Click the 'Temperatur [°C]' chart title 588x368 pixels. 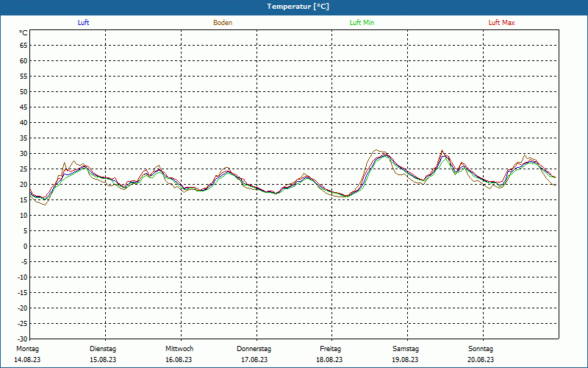(x=298, y=7)
